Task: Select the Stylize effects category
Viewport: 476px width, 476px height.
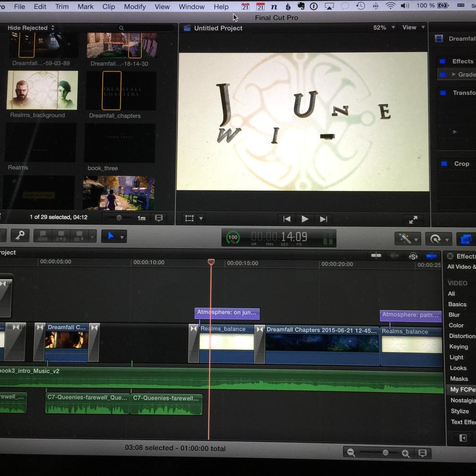Action: click(x=460, y=411)
